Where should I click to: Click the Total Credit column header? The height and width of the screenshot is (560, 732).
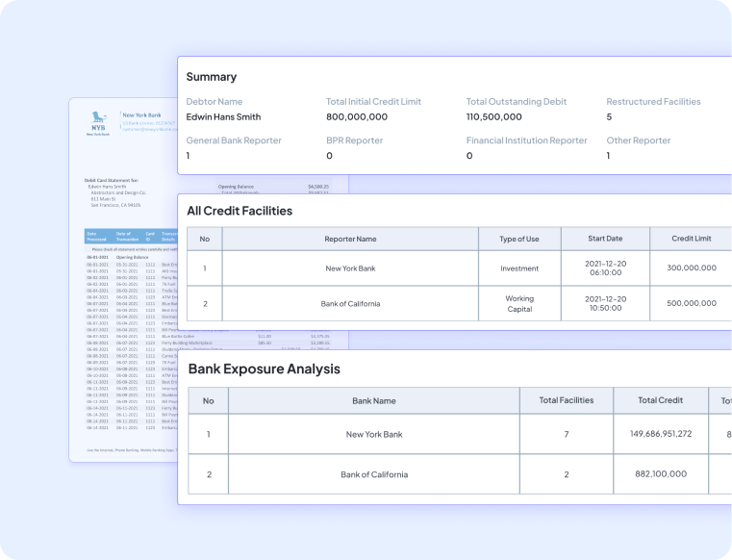[x=661, y=401]
